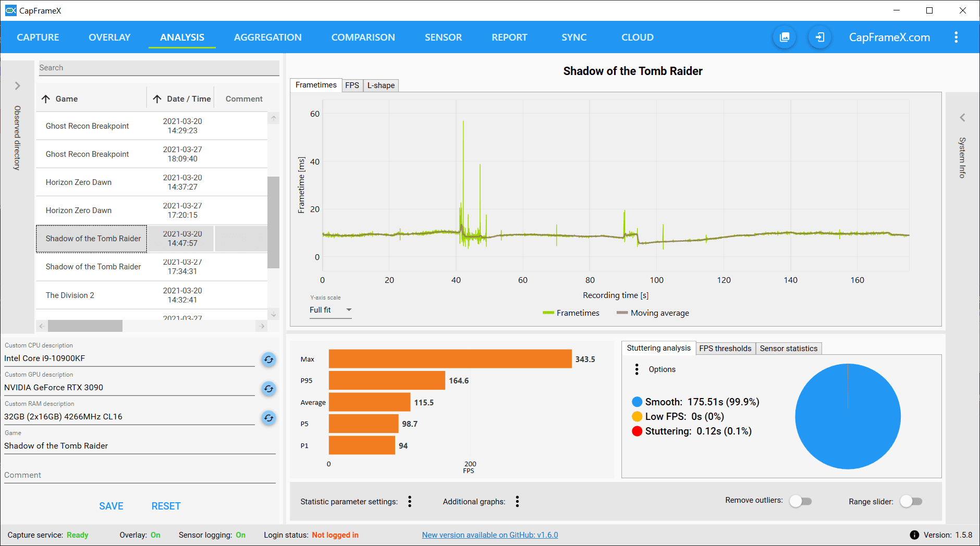The height and width of the screenshot is (546, 980).
Task: Open Statistic parameter settings three-dot menu
Action: pos(410,501)
